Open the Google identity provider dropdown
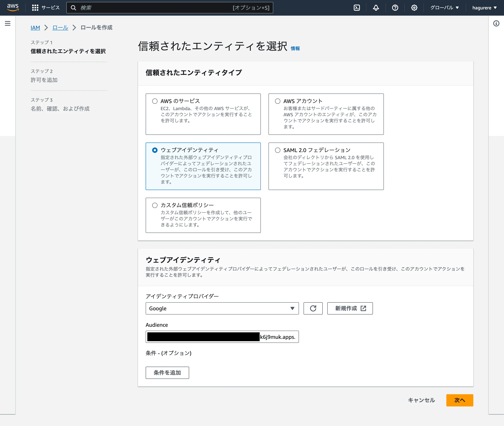Viewport: 504px width, 426px height. pos(222,308)
